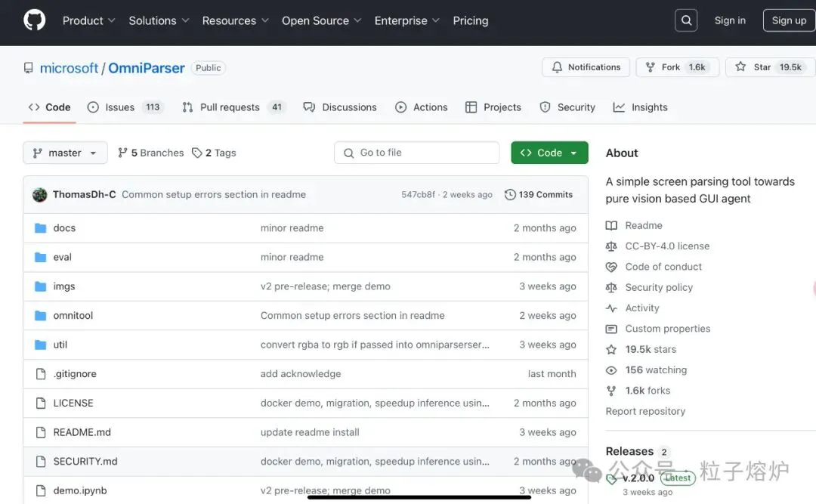
Task: Click ThomasDh-C's avatar image
Action: click(39, 195)
